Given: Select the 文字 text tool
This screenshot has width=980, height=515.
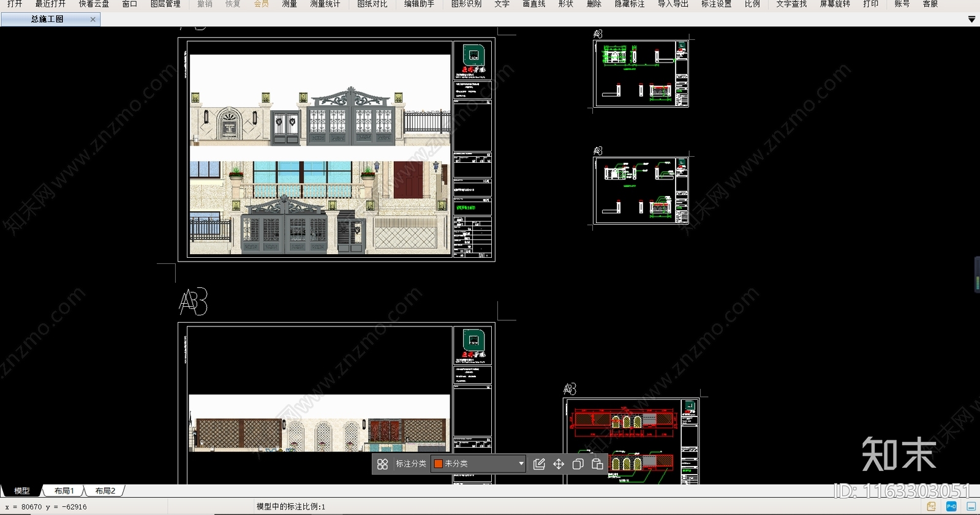Looking at the screenshot, I should (502, 4).
